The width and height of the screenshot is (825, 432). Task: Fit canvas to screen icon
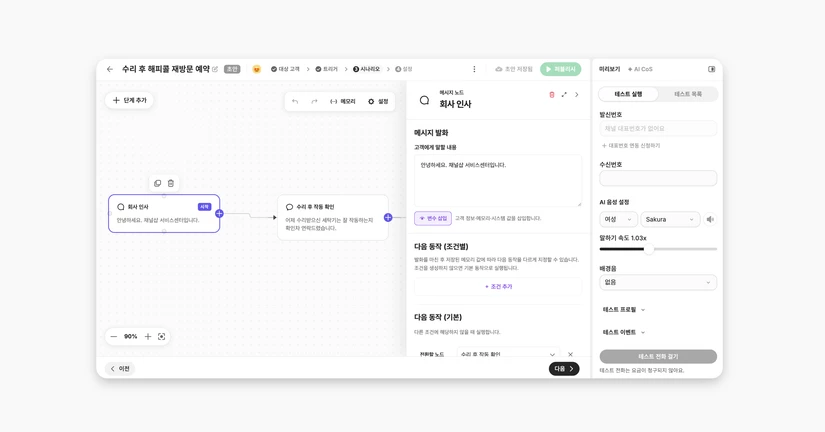tap(162, 336)
